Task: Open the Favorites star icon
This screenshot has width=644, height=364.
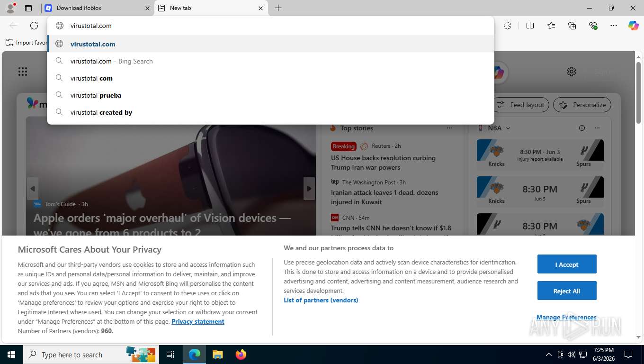Action: pyautogui.click(x=551, y=26)
